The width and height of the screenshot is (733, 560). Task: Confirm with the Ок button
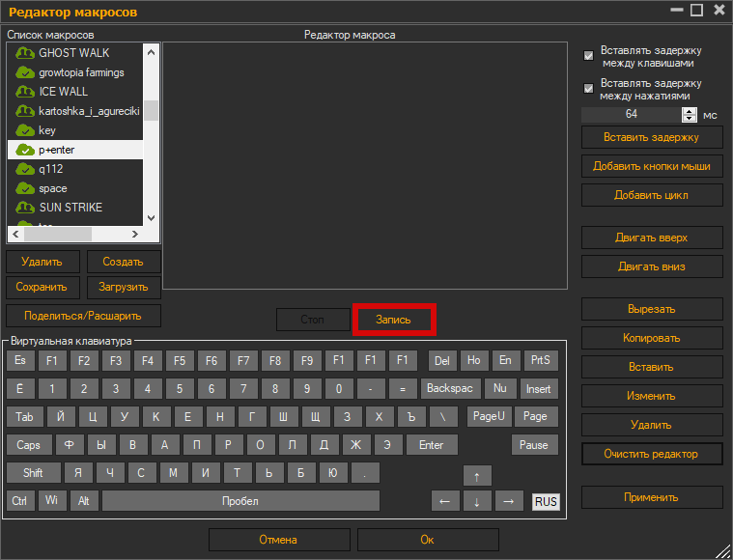[x=428, y=540]
